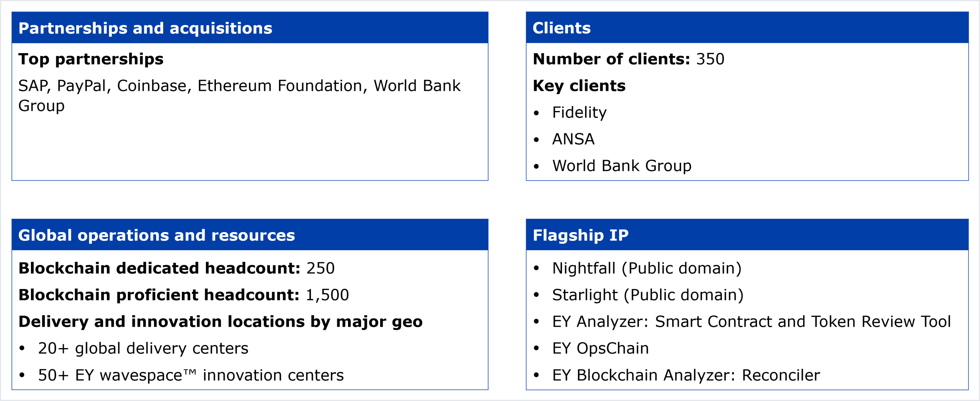The height and width of the screenshot is (401, 980).
Task: Select the Number of clients label
Action: [611, 59]
